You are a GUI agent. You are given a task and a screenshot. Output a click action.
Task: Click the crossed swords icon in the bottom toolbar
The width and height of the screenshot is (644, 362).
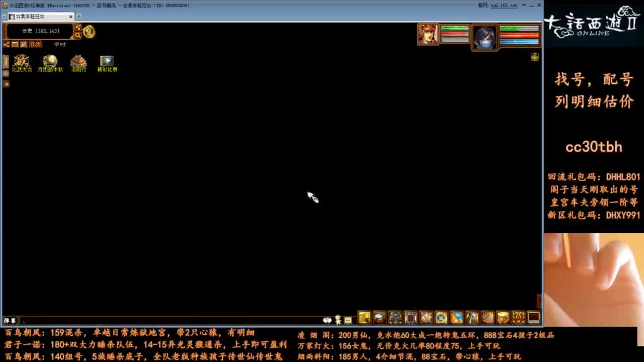click(x=426, y=318)
